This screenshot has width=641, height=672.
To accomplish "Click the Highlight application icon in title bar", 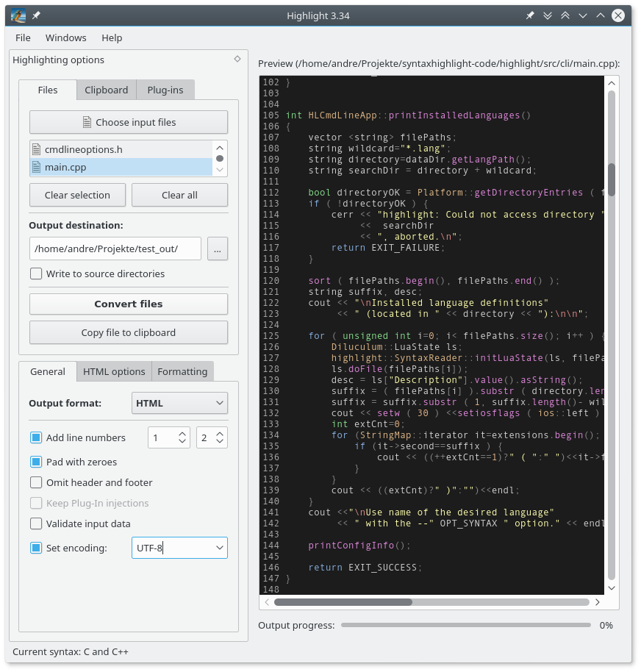I will [18, 16].
